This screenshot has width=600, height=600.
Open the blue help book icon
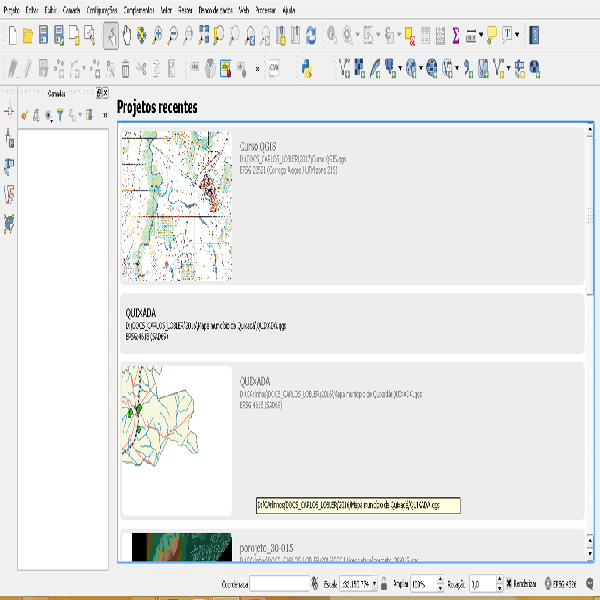534,35
